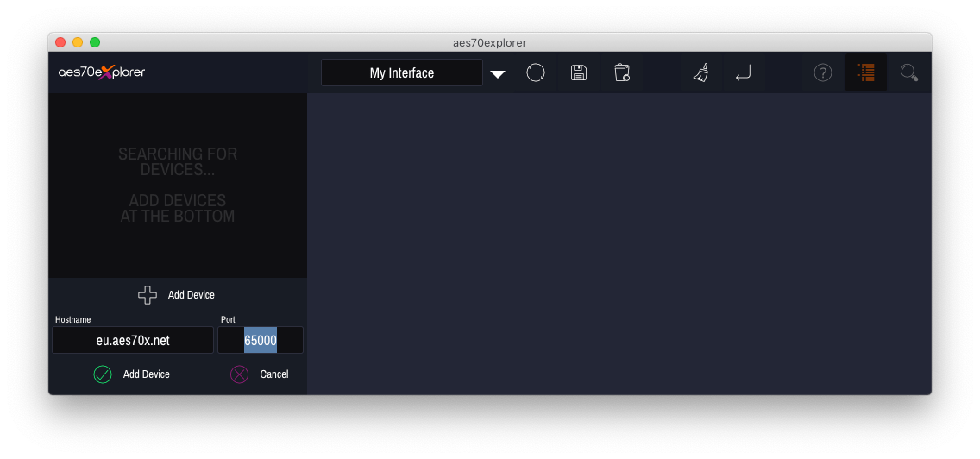Click the magnifying glass search icon
This screenshot has height=459, width=980.
(x=908, y=73)
